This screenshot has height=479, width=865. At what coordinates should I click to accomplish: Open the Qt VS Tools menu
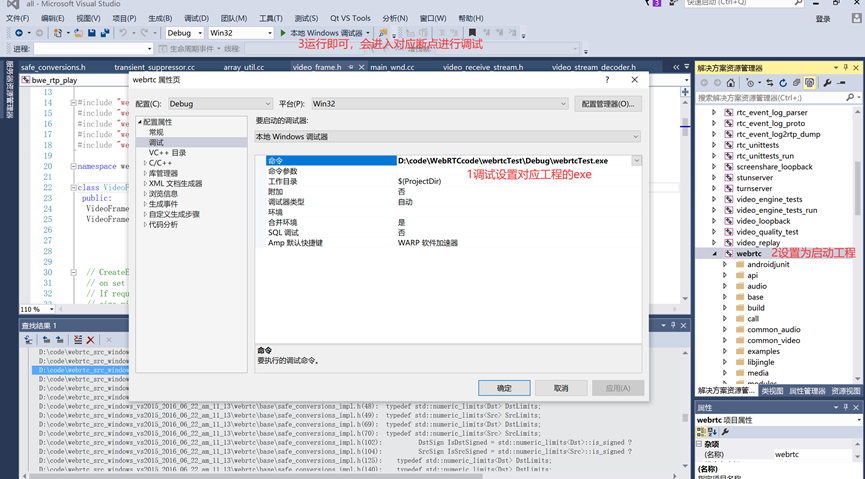[350, 18]
